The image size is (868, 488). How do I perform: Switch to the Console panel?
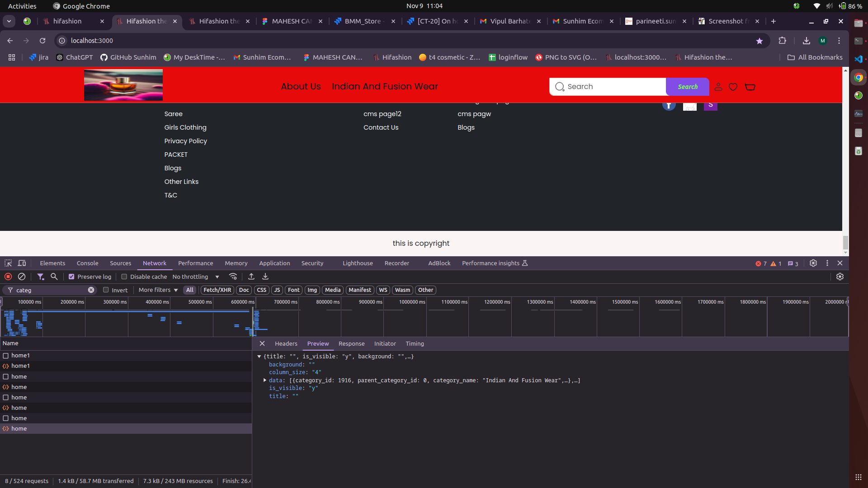[x=87, y=263]
